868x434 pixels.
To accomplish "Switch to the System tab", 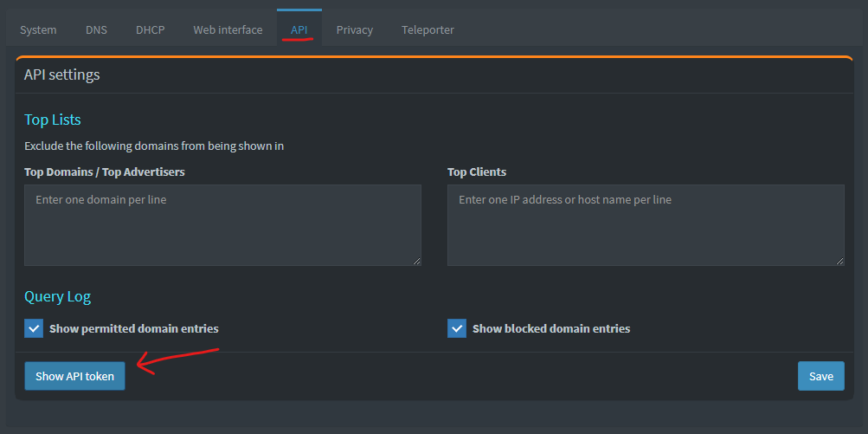I will point(38,29).
